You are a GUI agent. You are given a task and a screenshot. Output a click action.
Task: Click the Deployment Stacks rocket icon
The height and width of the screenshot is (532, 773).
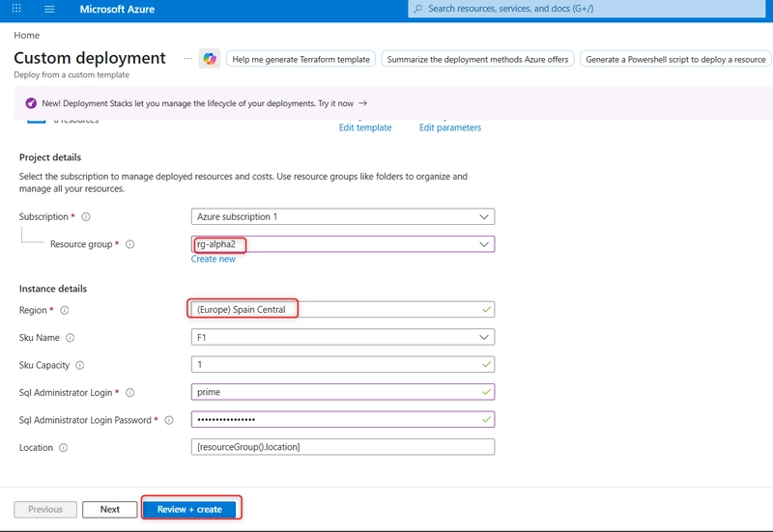coord(31,103)
